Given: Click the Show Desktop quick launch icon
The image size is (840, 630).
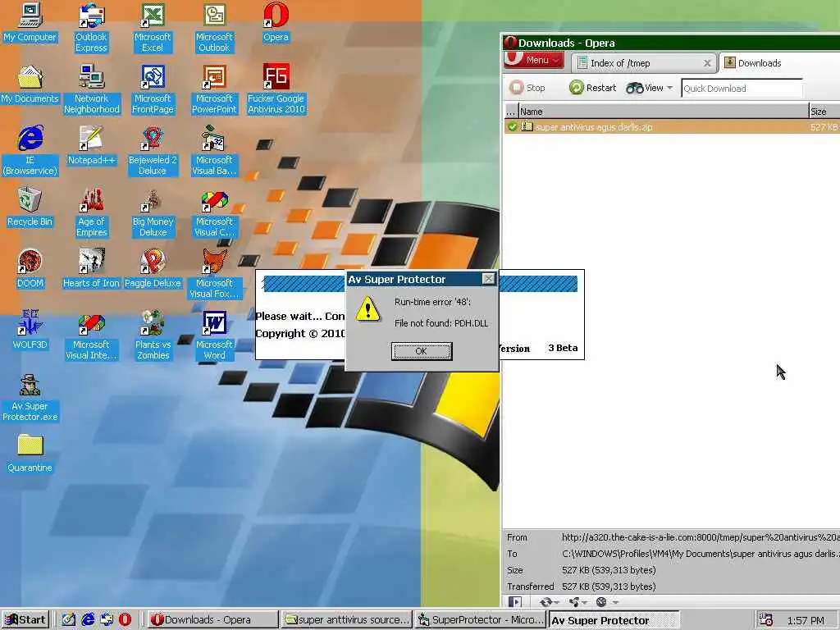Looking at the screenshot, I should pyautogui.click(x=69, y=620).
